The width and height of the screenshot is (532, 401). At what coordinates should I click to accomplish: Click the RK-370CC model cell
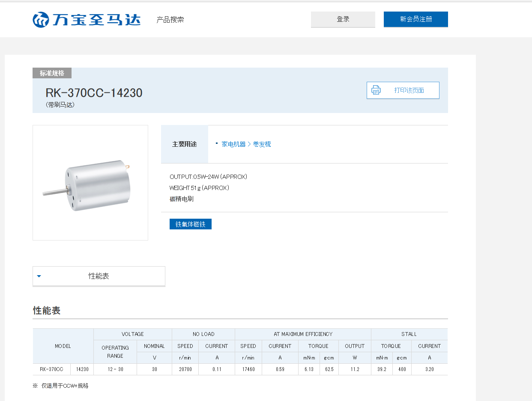tap(51, 369)
